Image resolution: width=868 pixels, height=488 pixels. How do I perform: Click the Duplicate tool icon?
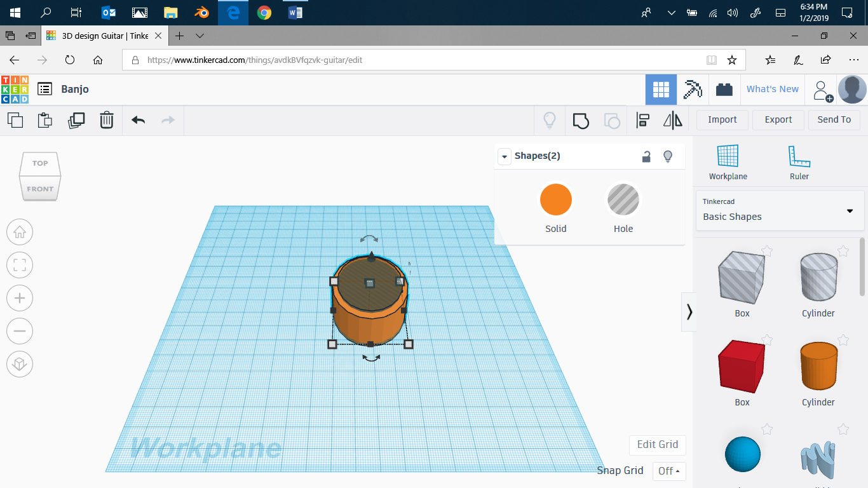(x=76, y=119)
